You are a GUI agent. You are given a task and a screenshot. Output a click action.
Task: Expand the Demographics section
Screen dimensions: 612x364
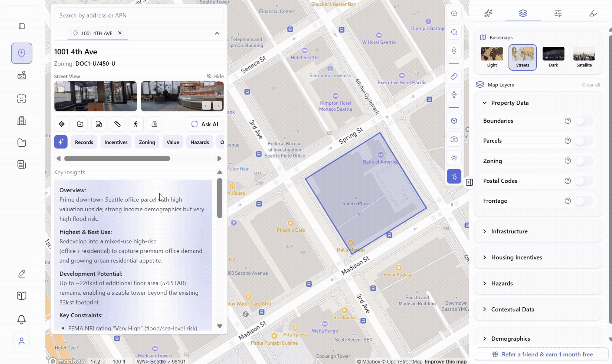pyautogui.click(x=538, y=339)
